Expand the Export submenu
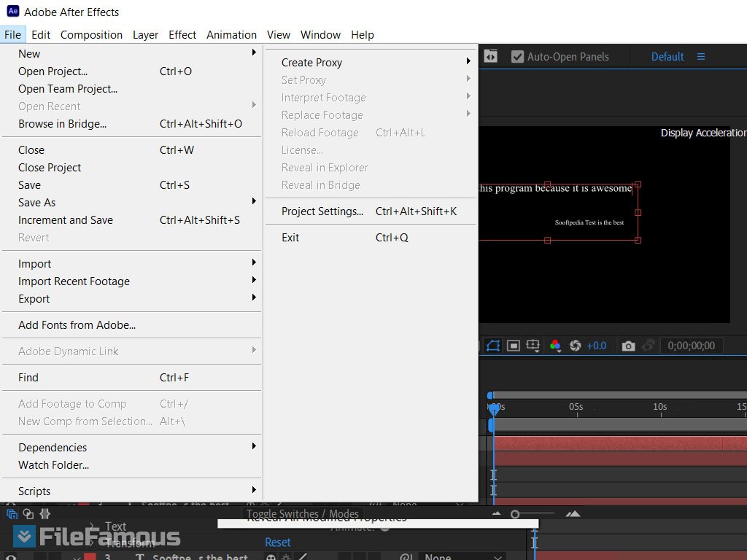Image resolution: width=747 pixels, height=560 pixels. 132,298
